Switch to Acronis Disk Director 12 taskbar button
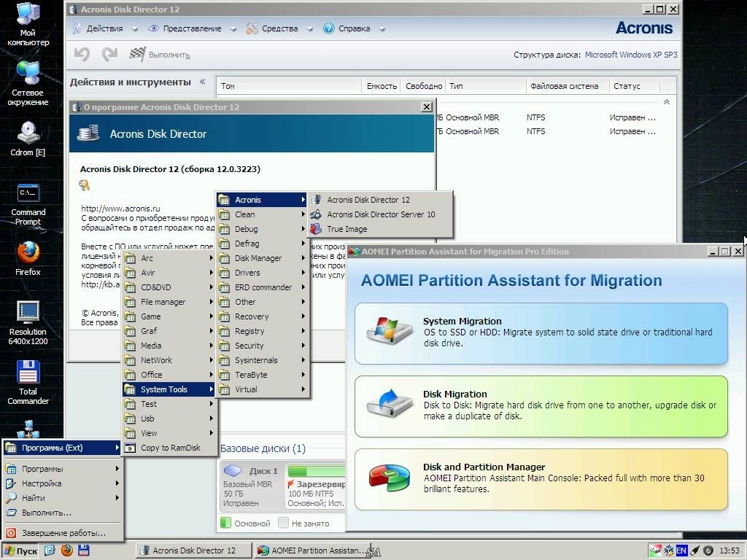Screen dimensions: 747x560 (x=193, y=551)
